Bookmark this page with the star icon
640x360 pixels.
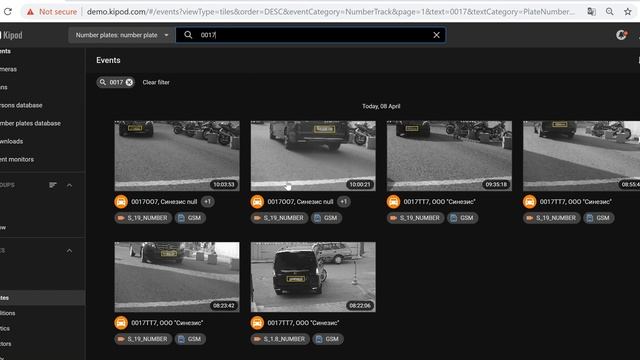click(628, 11)
